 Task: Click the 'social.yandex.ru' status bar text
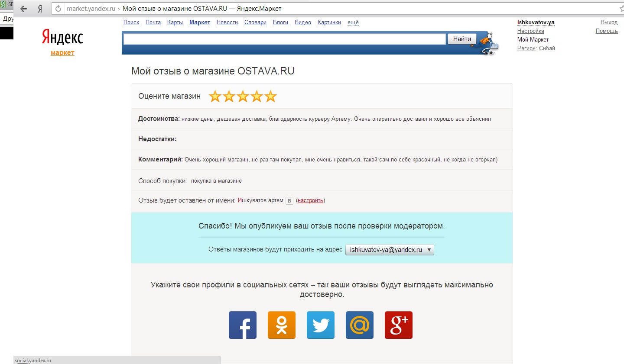point(33,361)
